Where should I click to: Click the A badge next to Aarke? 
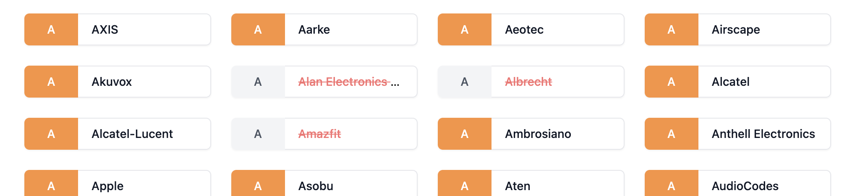258,29
